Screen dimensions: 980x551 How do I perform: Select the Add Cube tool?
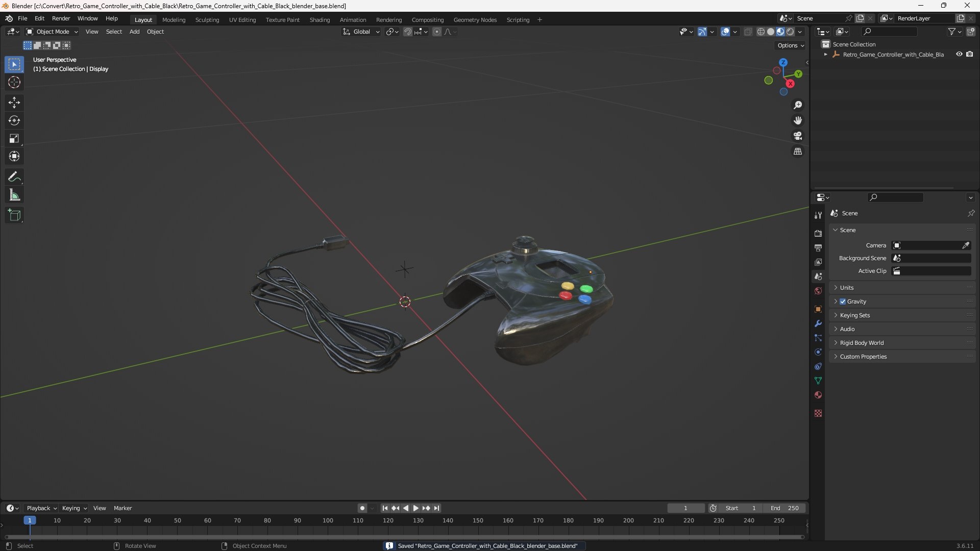(x=14, y=215)
